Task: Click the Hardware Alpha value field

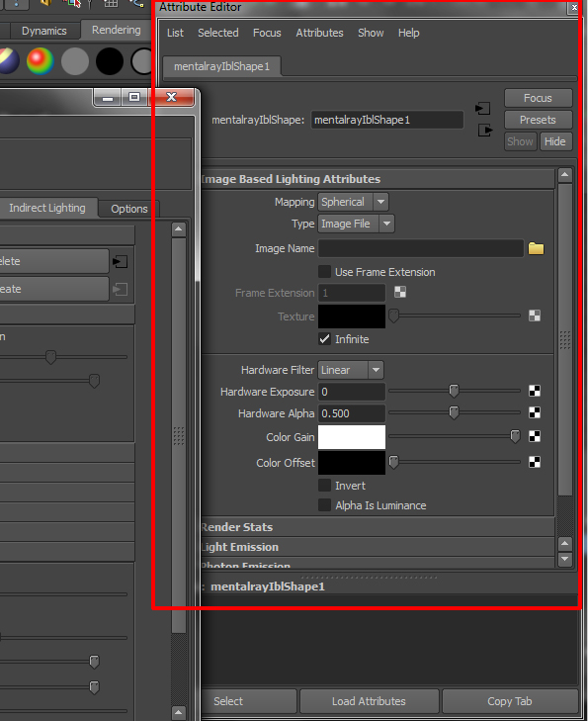Action: coord(352,413)
